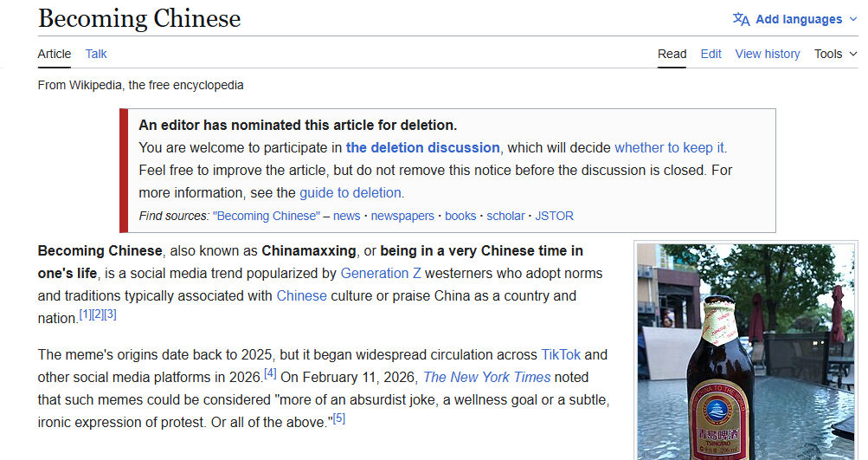Expand the Tools menu
Screen dimensions: 868x460
[x=835, y=54]
